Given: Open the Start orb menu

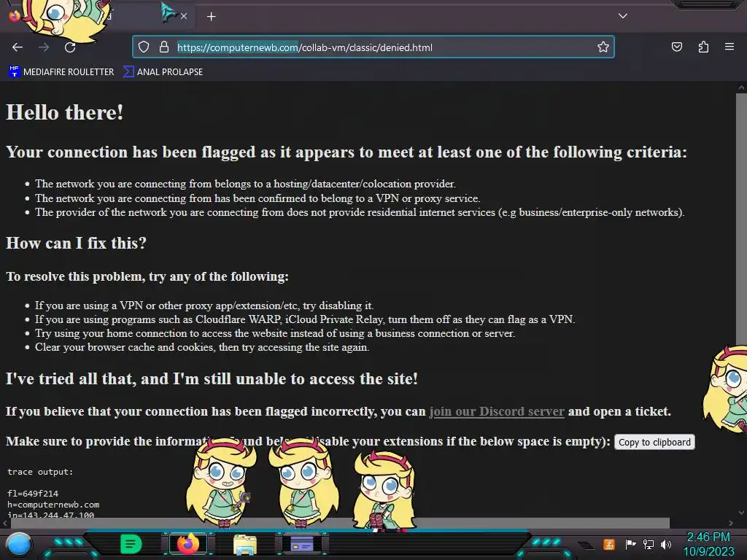Looking at the screenshot, I should pos(19,544).
